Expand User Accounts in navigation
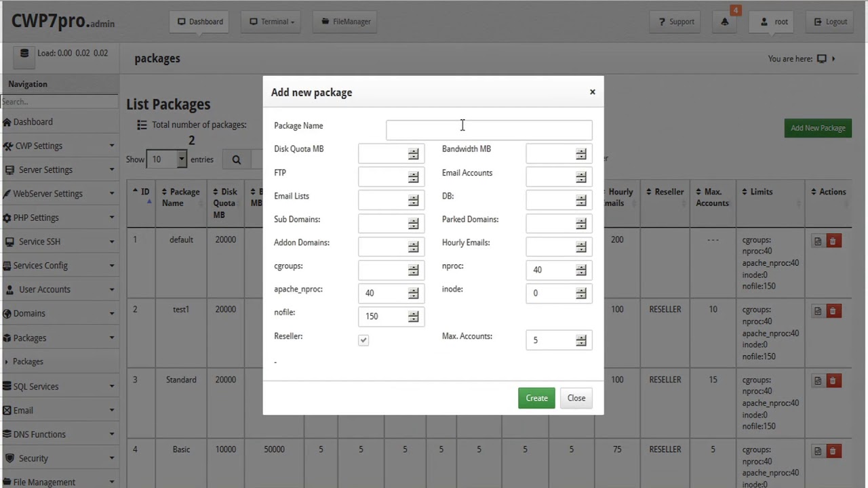 [x=59, y=289]
